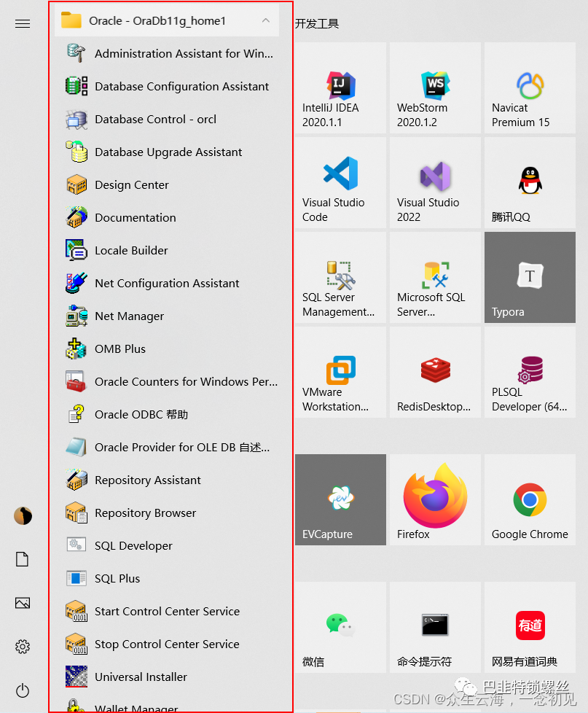Image resolution: width=588 pixels, height=713 pixels.
Task: Select the Net Manager label text
Action: [x=129, y=316]
